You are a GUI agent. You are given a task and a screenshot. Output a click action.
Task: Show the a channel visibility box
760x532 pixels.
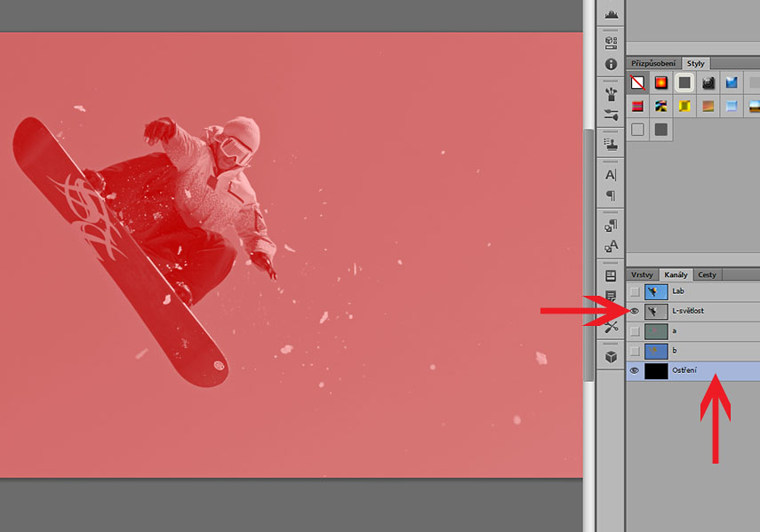click(635, 331)
